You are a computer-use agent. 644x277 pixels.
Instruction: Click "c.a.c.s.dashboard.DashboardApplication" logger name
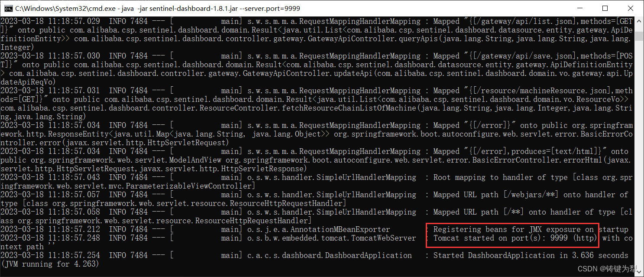[x=330, y=255]
